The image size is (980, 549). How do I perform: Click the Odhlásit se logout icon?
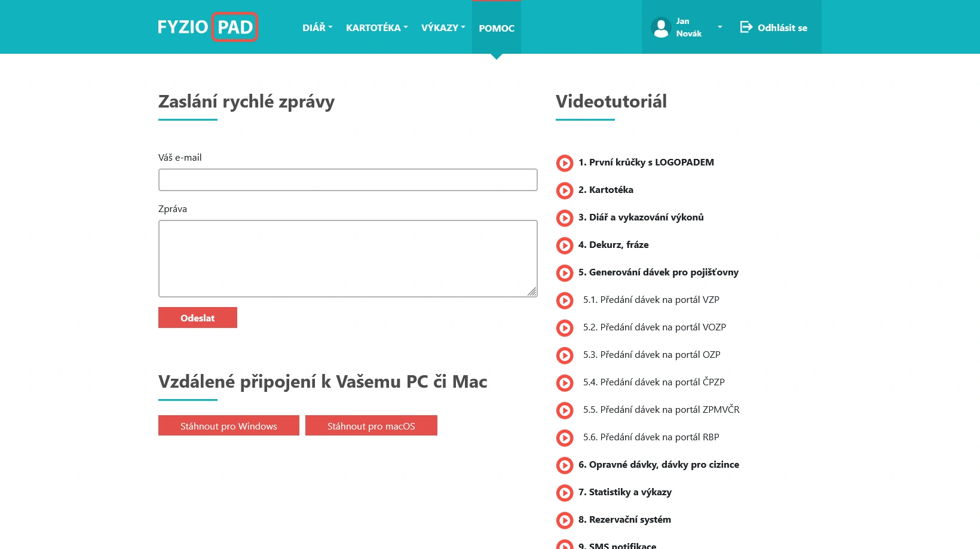(745, 27)
